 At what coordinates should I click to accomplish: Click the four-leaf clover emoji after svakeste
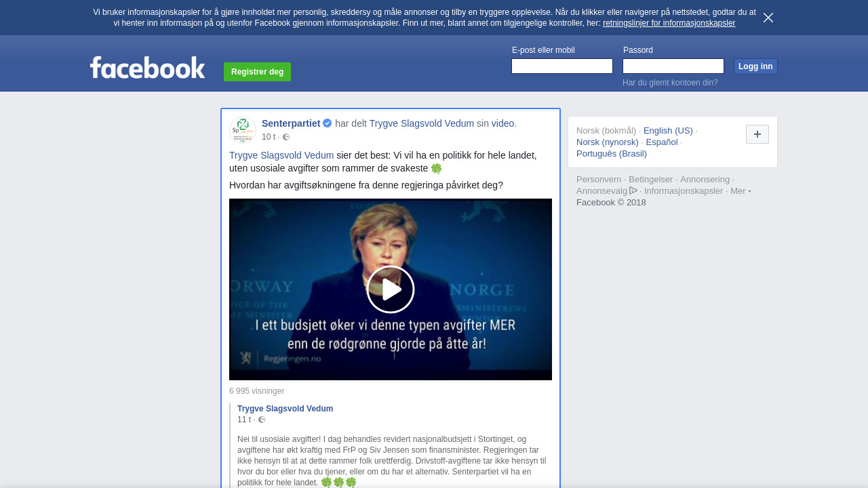(x=436, y=168)
